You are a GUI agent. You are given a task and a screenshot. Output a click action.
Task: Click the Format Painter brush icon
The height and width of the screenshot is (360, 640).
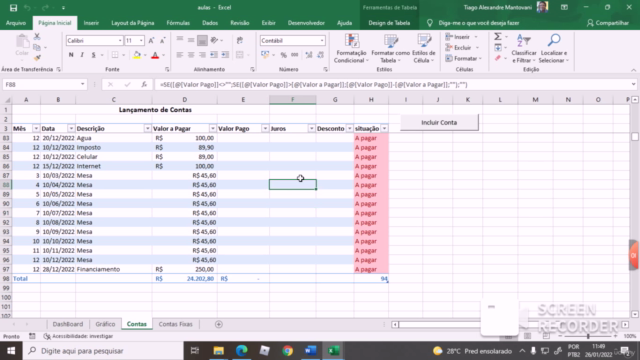pyautogui.click(x=37, y=58)
